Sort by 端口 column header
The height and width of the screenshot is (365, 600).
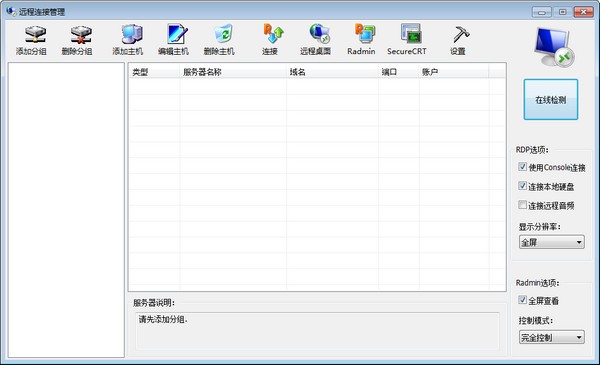[399, 72]
